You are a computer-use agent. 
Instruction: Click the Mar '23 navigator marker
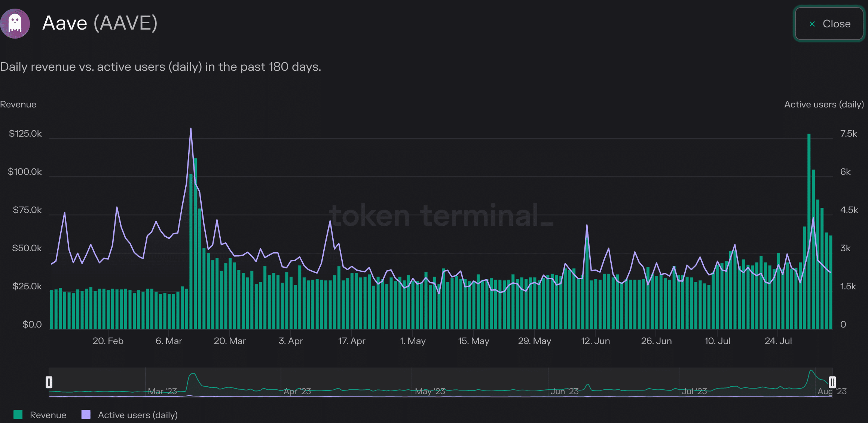(162, 391)
